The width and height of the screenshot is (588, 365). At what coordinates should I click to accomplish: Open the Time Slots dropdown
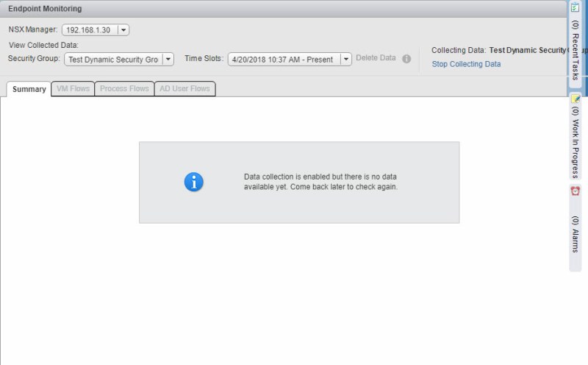pos(345,59)
